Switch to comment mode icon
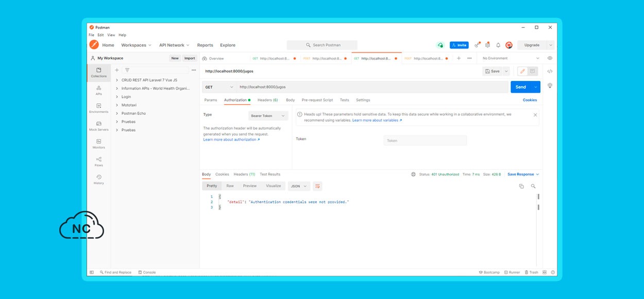The image size is (644, 299). (x=533, y=71)
